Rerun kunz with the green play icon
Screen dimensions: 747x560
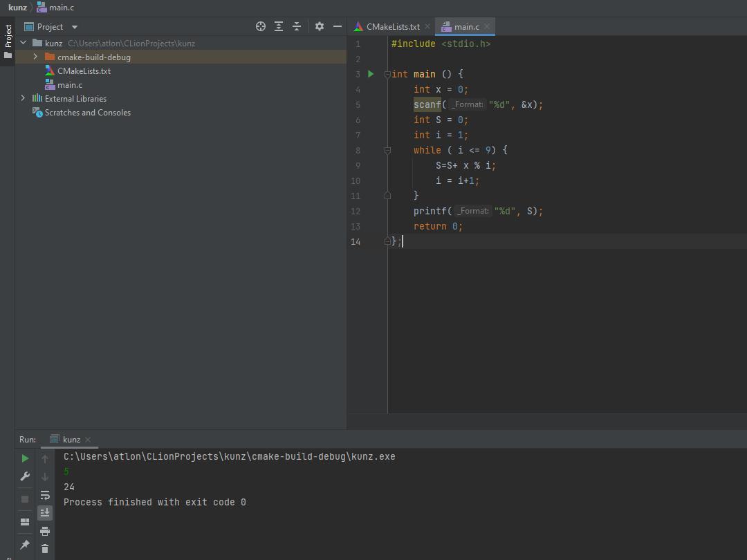coord(25,458)
